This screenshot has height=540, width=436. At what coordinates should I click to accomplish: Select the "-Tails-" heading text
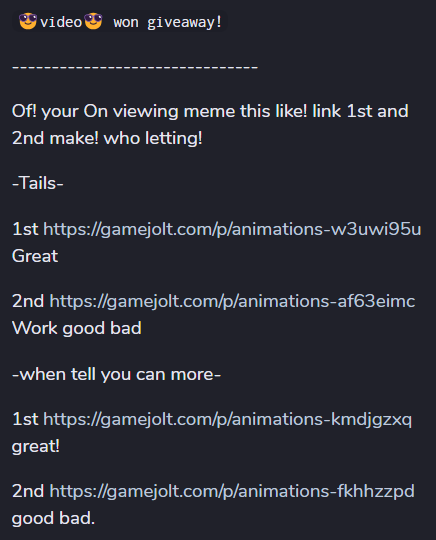pyautogui.click(x=38, y=183)
